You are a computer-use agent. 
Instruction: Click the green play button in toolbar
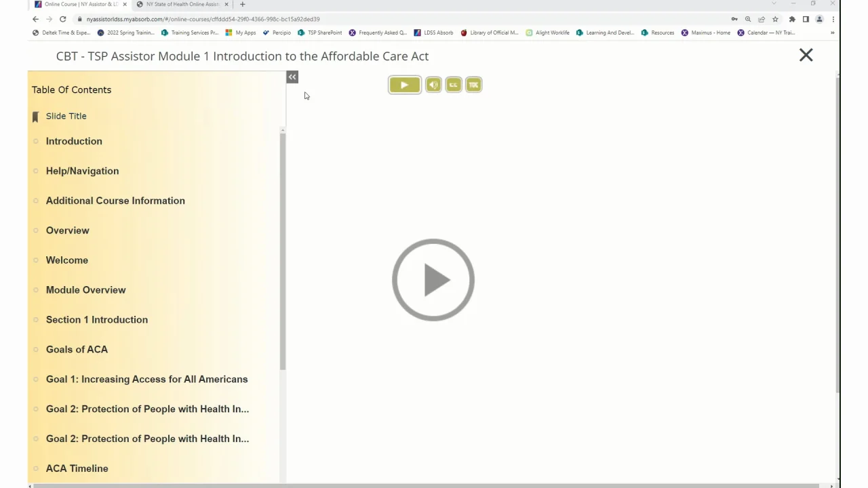click(x=404, y=85)
